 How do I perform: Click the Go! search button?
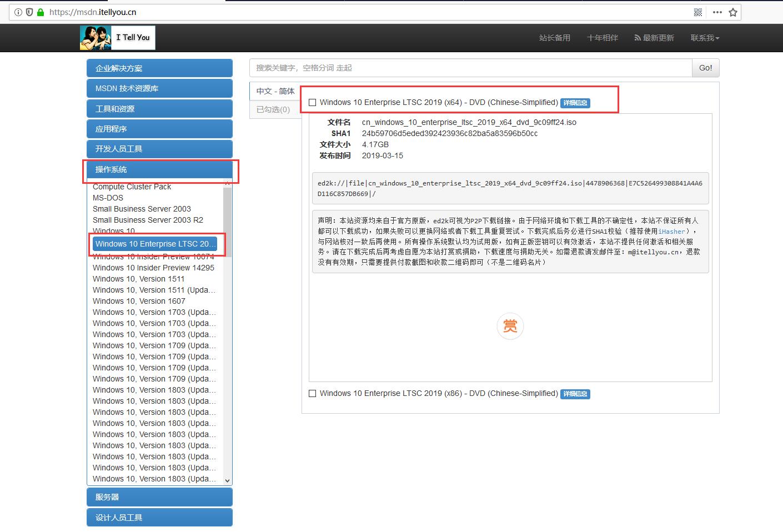click(x=706, y=68)
